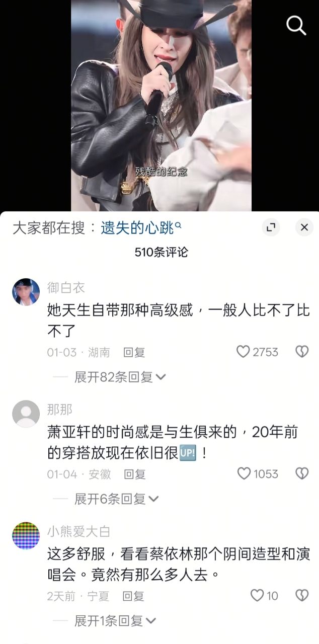This screenshot has width=319, height=644.
Task: Open 小熊爱大白's colorful pixel avatar
Action: 26,535
